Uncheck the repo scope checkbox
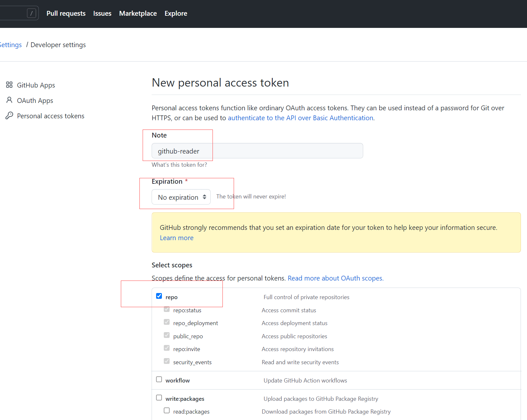The image size is (527, 420). pyautogui.click(x=159, y=296)
